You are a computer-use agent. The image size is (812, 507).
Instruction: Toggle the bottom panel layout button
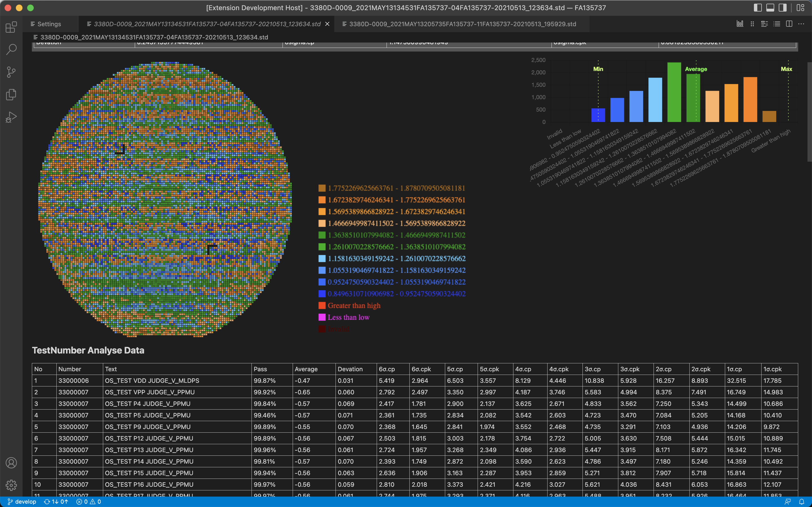(770, 8)
